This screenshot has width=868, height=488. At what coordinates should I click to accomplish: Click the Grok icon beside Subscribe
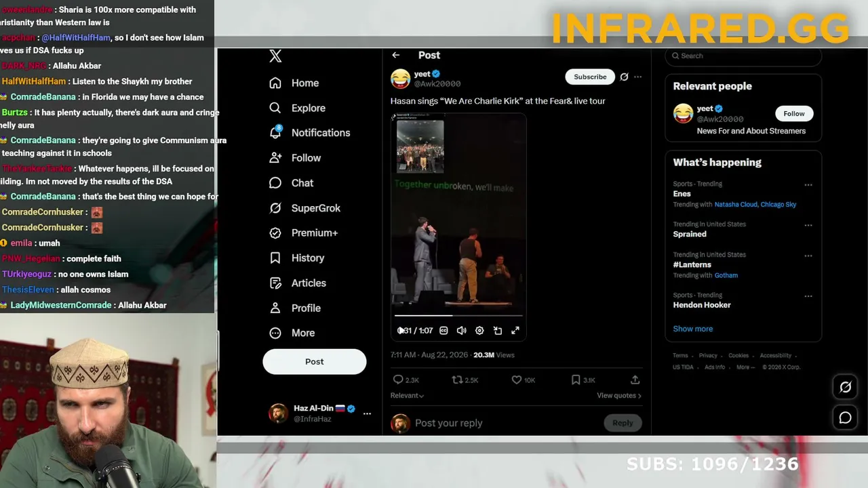tap(624, 77)
